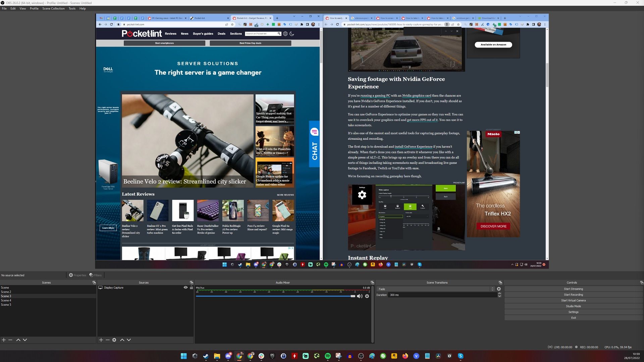This screenshot has width=644, height=362.
Task: Click the Mic/Aux volume slider handle
Action: point(353,296)
